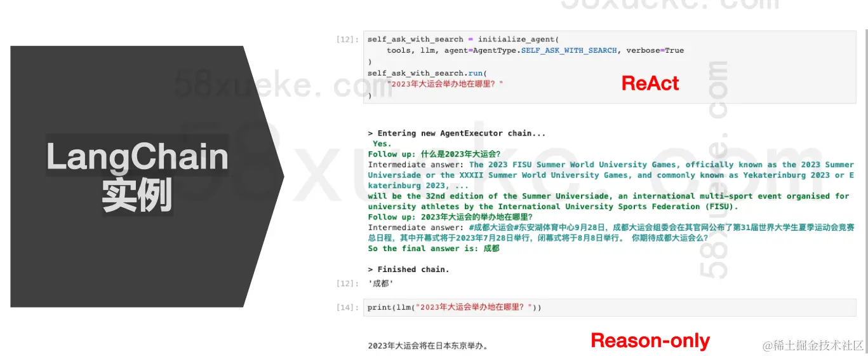
Task: Click the So the final answer is: 成都 line
Action: (434, 249)
